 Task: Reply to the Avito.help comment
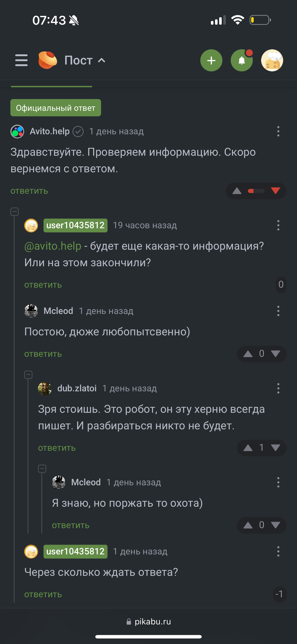(x=29, y=191)
